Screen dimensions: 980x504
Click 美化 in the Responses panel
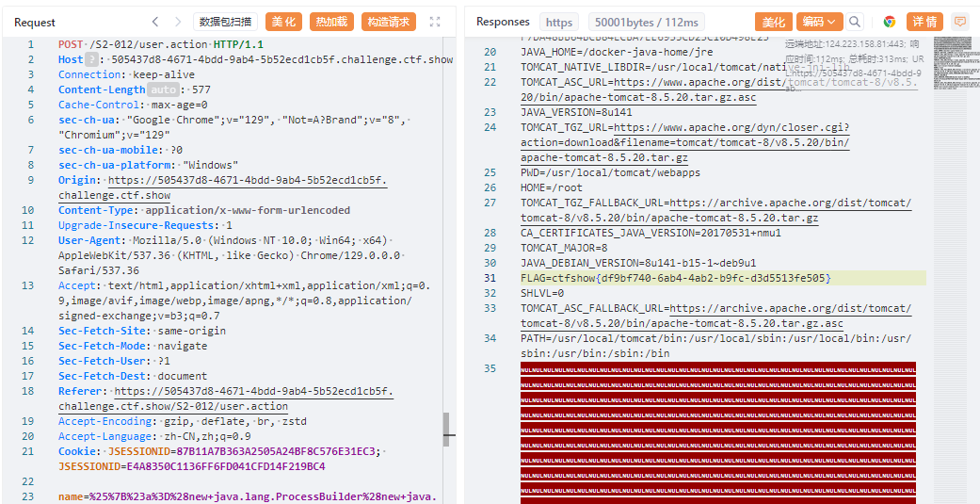773,22
